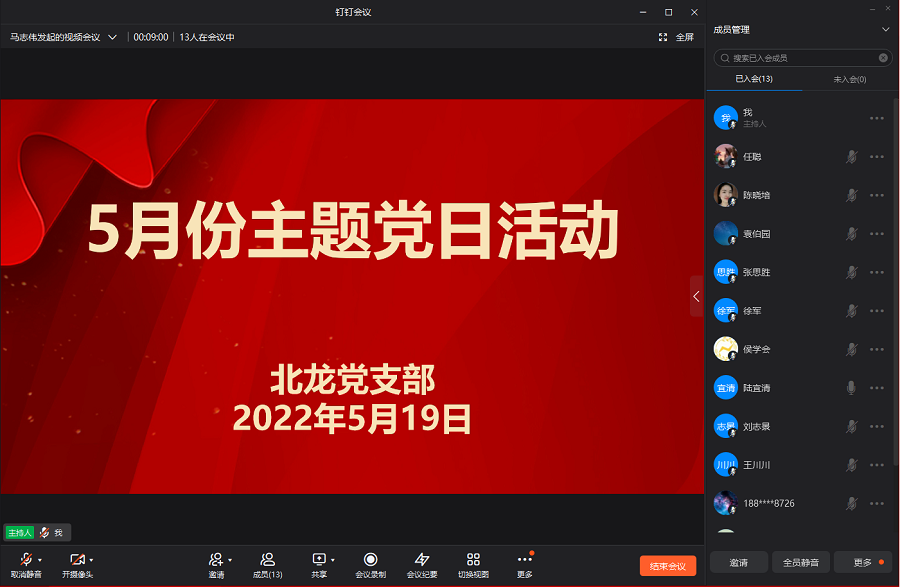The height and width of the screenshot is (587, 900).
Task: Collapse the side panel using the left arrow handle
Action: point(696,296)
